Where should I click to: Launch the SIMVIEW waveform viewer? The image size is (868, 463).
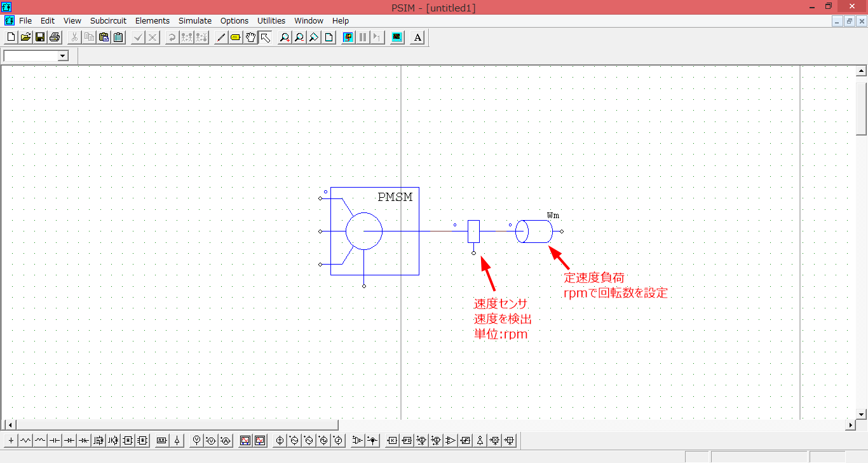point(397,37)
